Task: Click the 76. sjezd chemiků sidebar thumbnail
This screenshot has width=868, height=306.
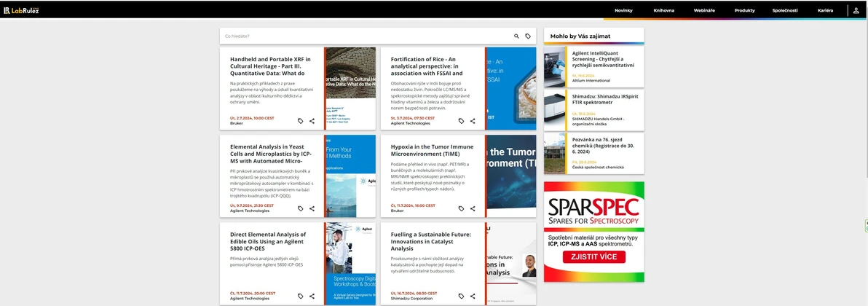Action: 555,153
